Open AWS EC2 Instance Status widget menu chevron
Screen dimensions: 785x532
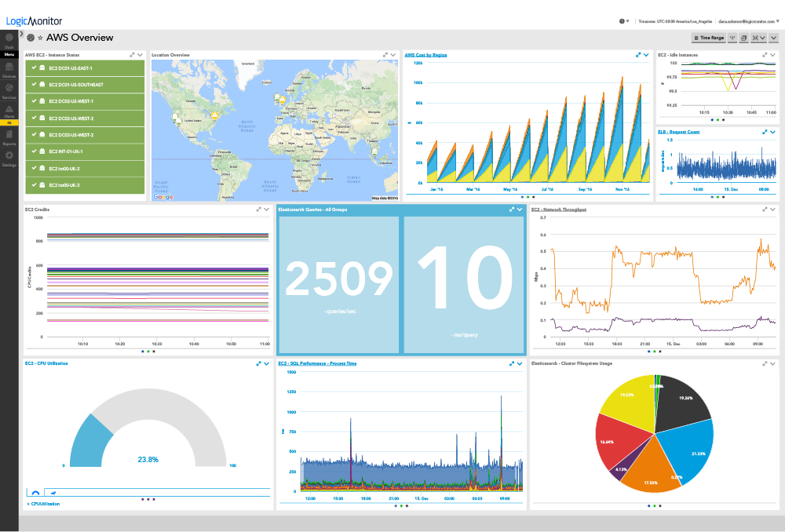click(141, 55)
